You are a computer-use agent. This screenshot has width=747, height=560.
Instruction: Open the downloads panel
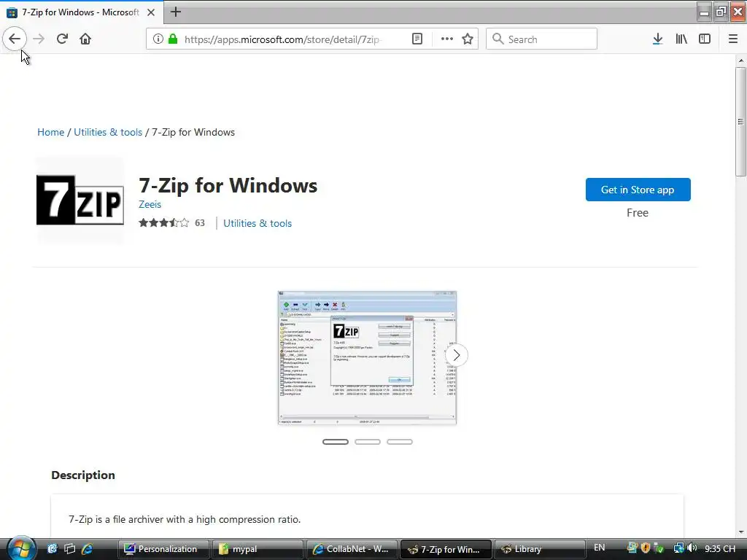click(657, 39)
